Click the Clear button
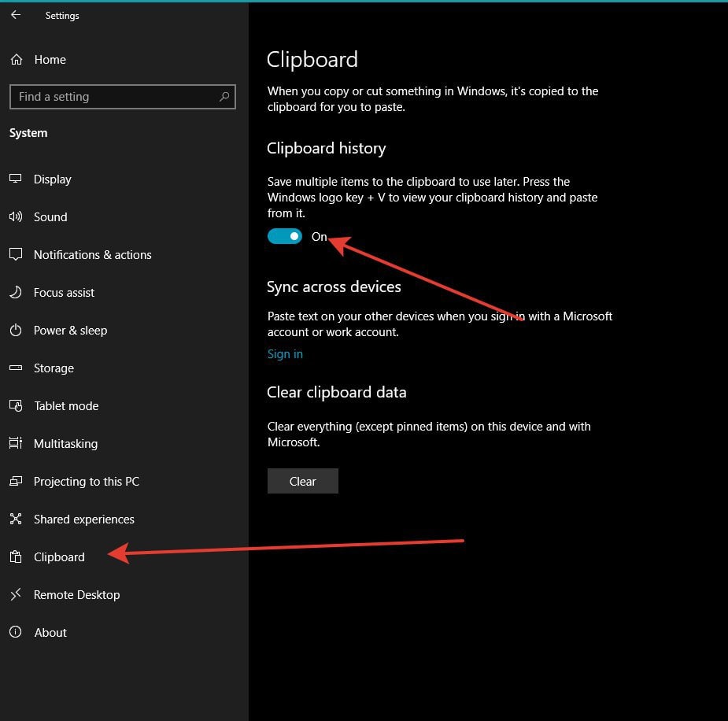728x721 pixels. pyautogui.click(x=303, y=481)
